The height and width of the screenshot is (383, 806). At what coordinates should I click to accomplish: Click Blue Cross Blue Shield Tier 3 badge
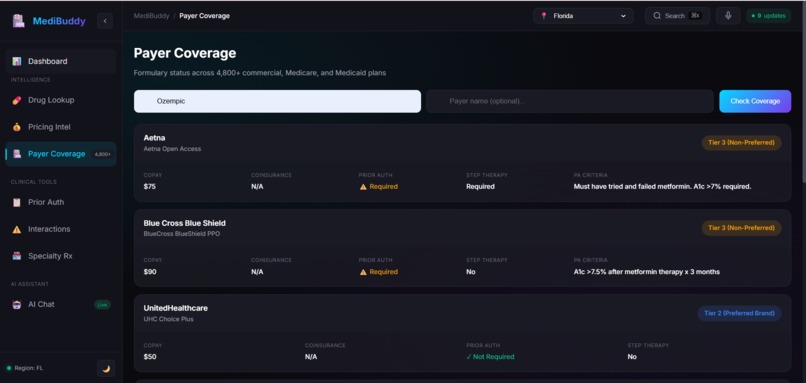[741, 228]
